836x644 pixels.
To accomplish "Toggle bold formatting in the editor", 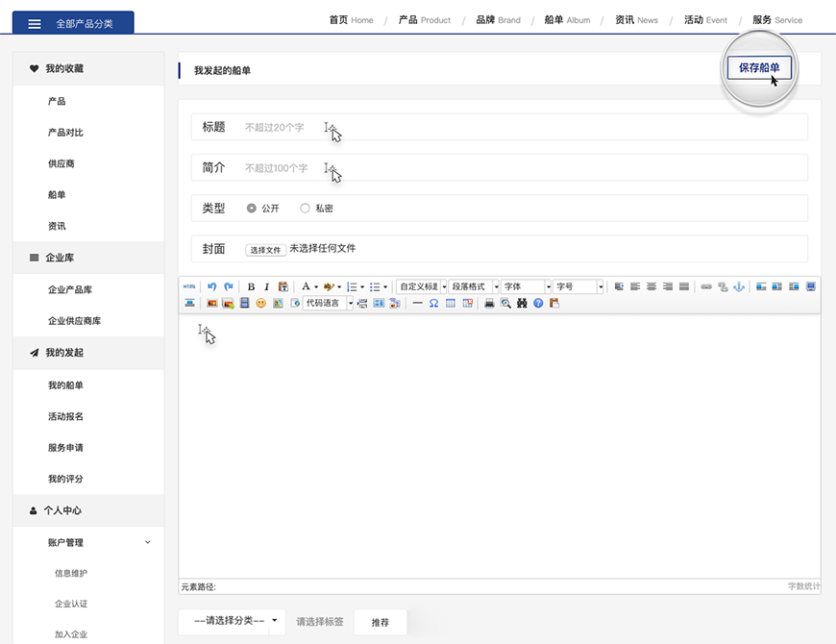I will tap(251, 286).
